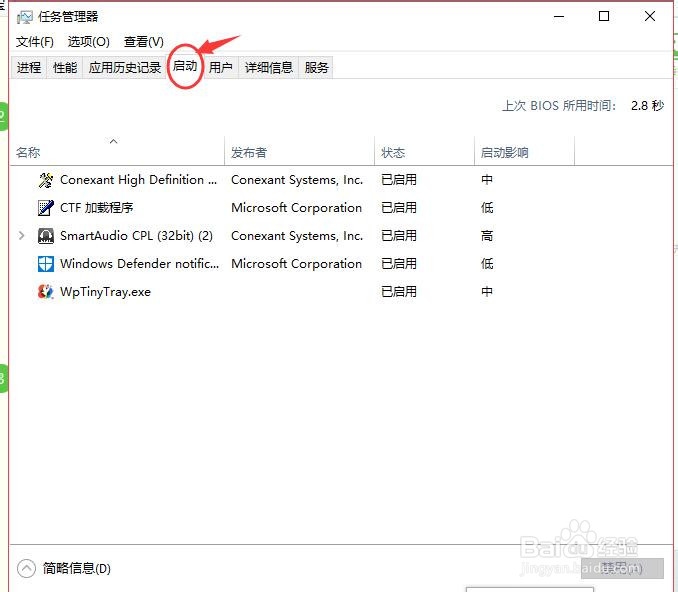Select the SmartAudio CPL (32bit) (2) entry

pyautogui.click(x=342, y=236)
